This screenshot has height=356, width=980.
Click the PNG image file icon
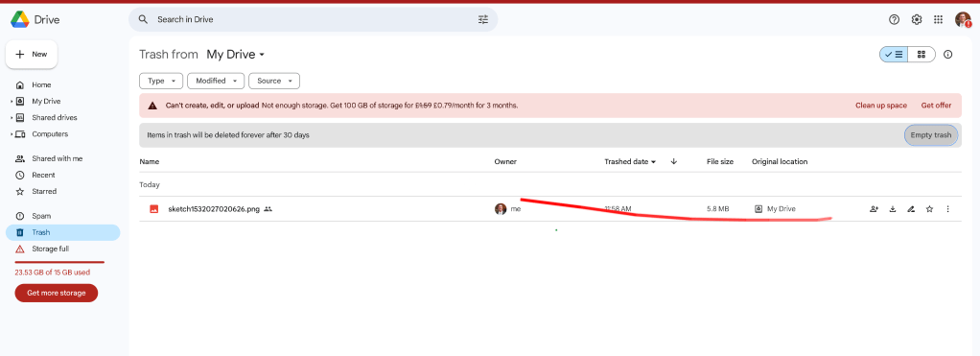pos(153,209)
